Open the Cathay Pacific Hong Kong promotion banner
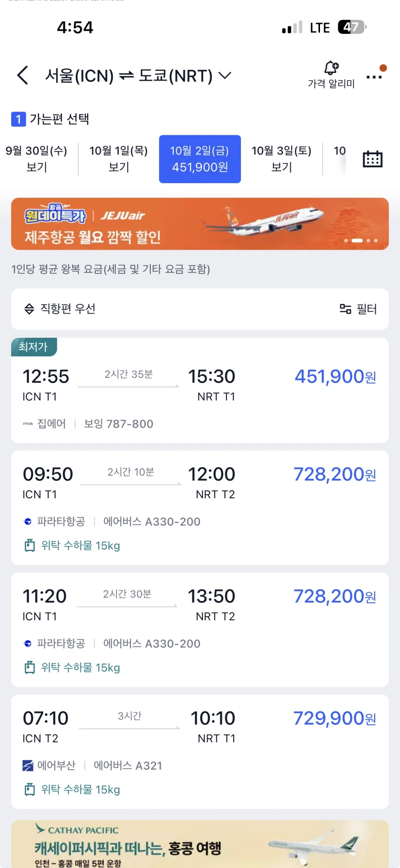The width and height of the screenshot is (400, 868). point(199,844)
